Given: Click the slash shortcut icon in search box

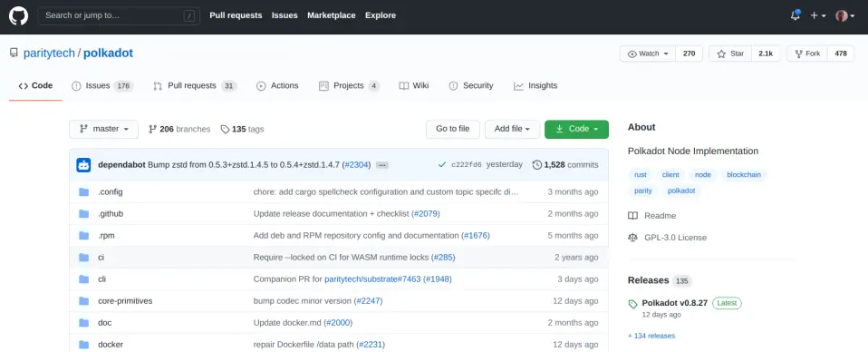Looking at the screenshot, I should [x=189, y=15].
